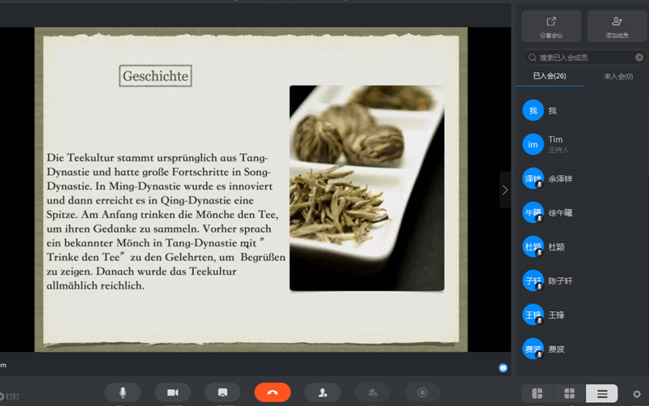This screenshot has height=406, width=649.
Task: Clear the member search field
Action: pyautogui.click(x=639, y=58)
